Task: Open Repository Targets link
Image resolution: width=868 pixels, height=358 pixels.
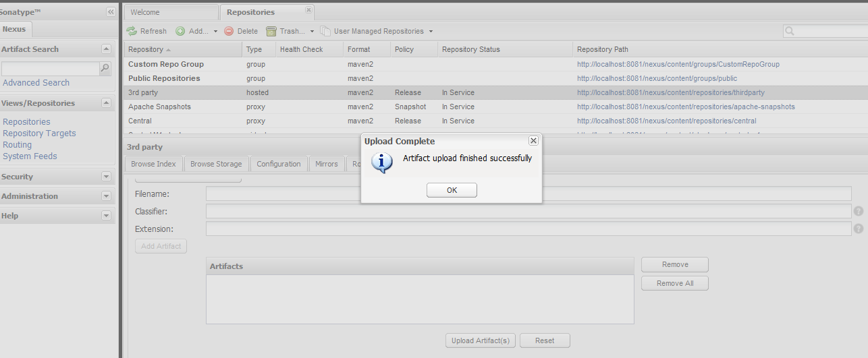Action: (39, 133)
